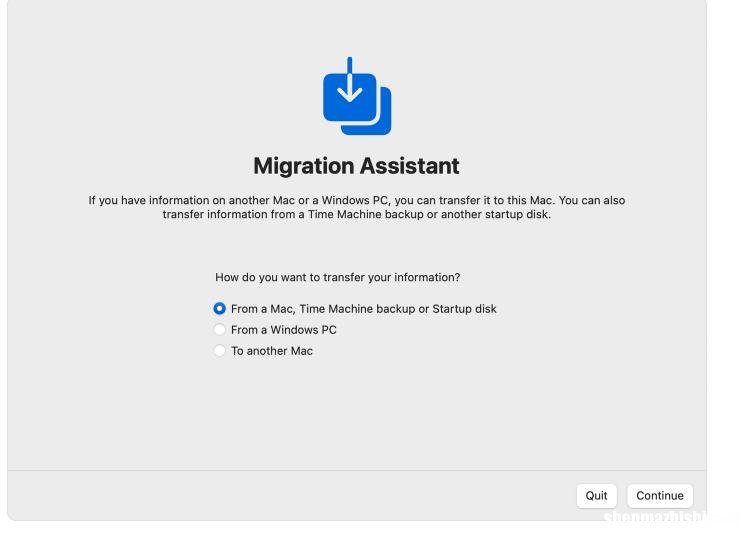
Task: Click the Migration Assistant download arrow icon
Action: coord(357,96)
